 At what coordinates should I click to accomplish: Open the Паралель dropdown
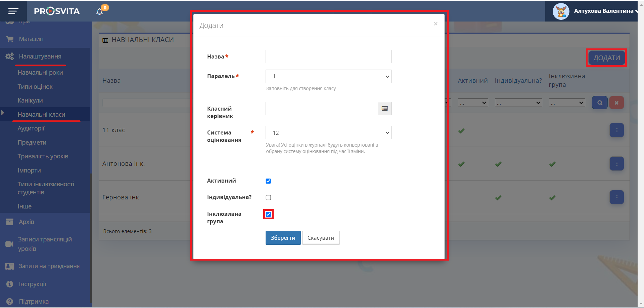(328, 77)
